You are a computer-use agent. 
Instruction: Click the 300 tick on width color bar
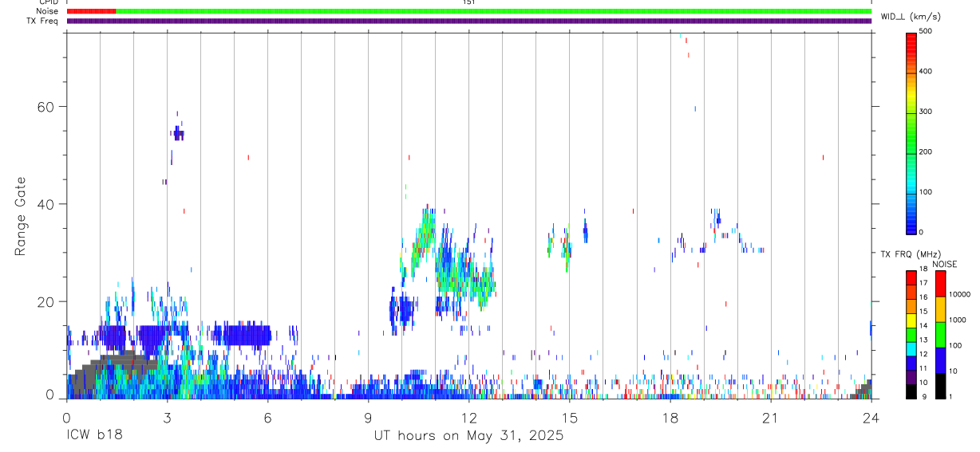(x=926, y=112)
